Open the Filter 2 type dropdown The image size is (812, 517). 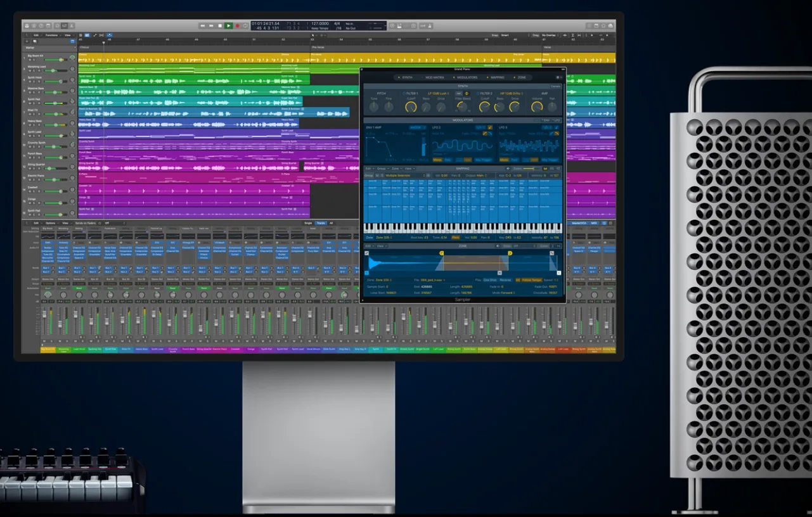tap(512, 94)
